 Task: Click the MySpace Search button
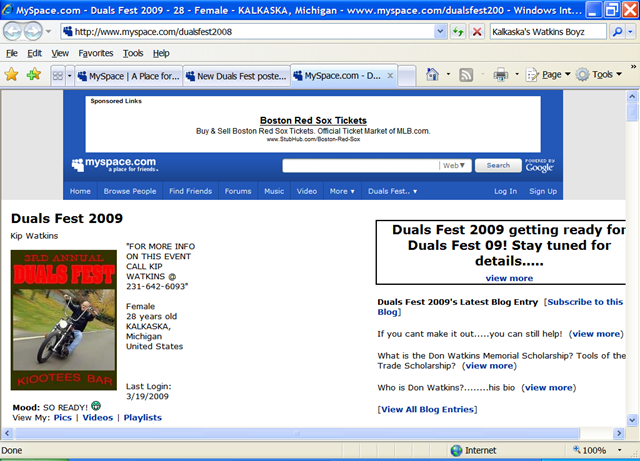pyautogui.click(x=497, y=165)
